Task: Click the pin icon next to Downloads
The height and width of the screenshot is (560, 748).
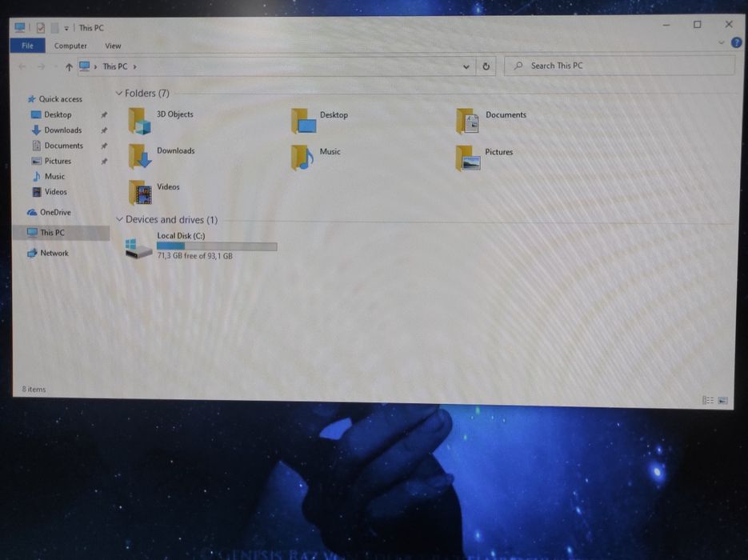Action: (x=104, y=130)
